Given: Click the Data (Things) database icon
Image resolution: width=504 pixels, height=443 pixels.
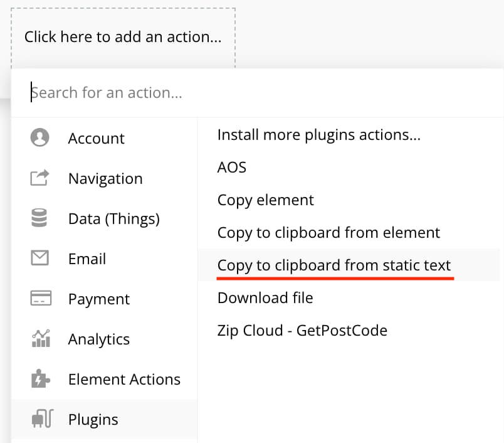Looking at the screenshot, I should click(x=39, y=218).
